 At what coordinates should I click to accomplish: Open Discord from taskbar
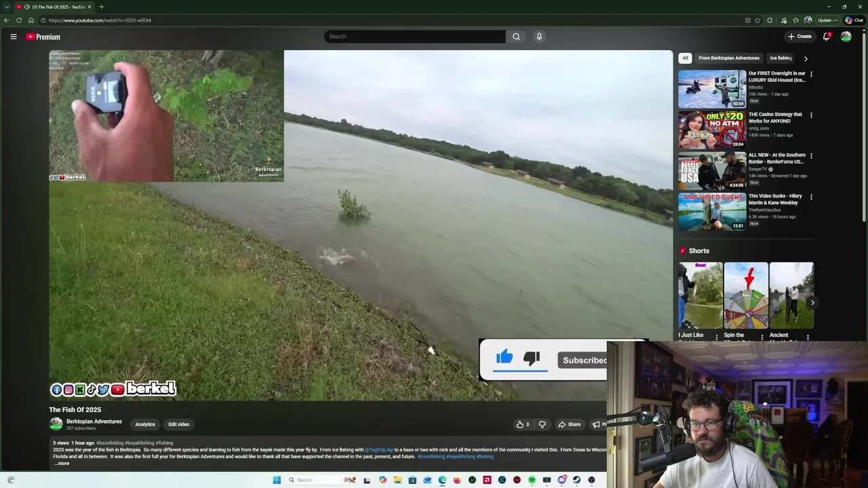point(561,480)
